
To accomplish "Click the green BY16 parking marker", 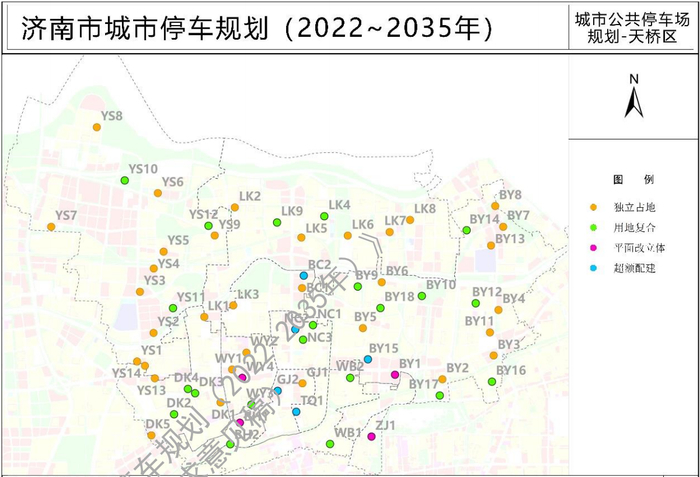I will 492,382.
